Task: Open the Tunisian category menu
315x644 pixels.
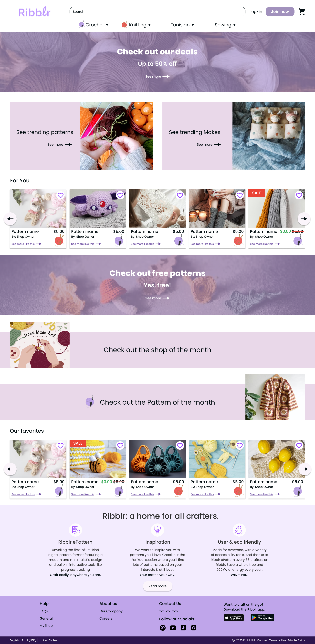Action: coord(182,25)
